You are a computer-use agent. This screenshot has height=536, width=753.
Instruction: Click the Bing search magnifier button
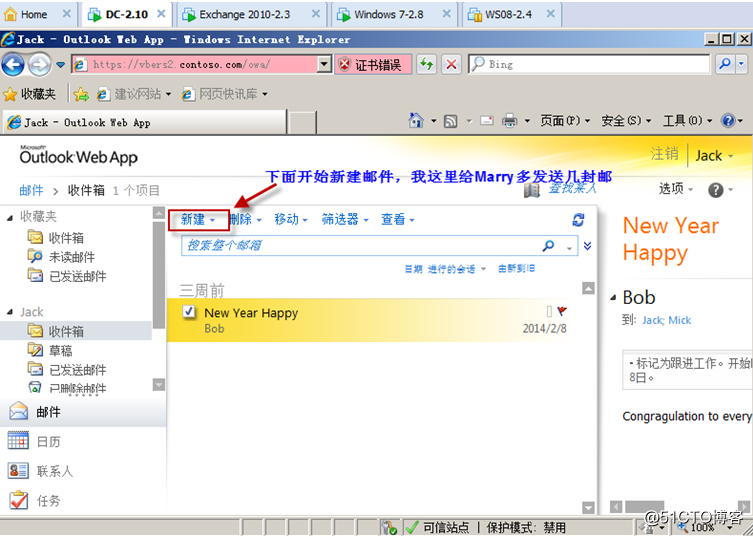pyautogui.click(x=725, y=64)
